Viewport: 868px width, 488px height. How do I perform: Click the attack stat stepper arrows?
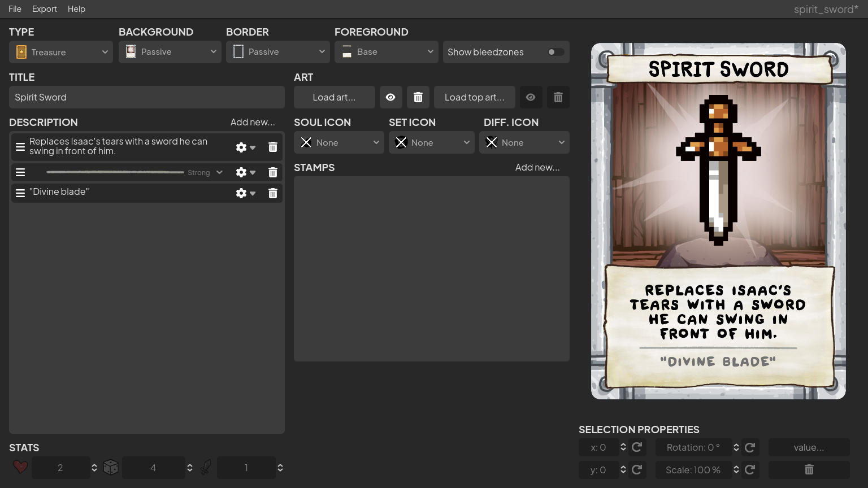(x=280, y=468)
